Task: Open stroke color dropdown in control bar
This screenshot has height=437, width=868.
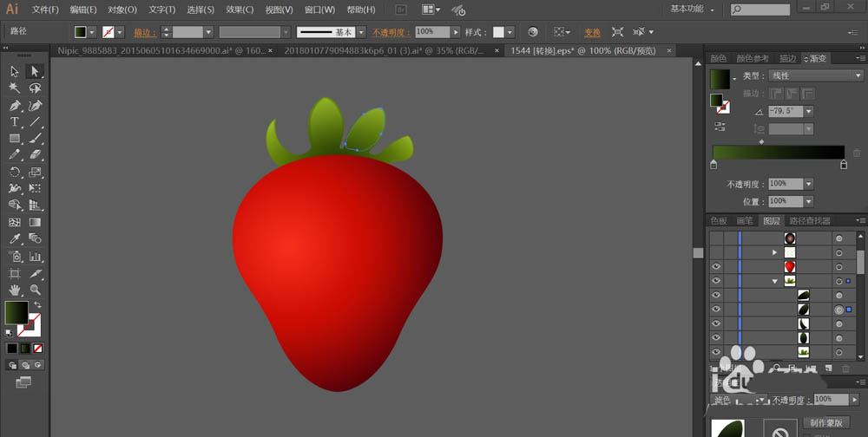Action: coord(120,32)
